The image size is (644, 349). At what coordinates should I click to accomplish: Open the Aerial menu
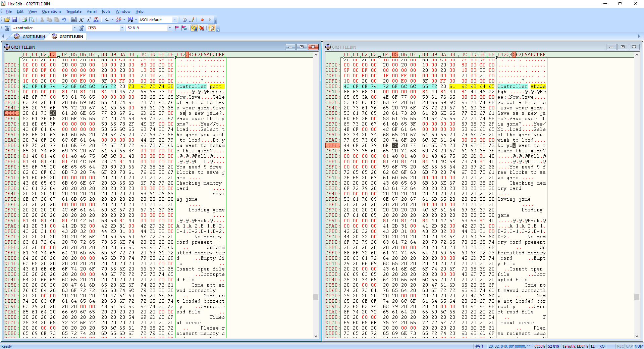tap(92, 11)
